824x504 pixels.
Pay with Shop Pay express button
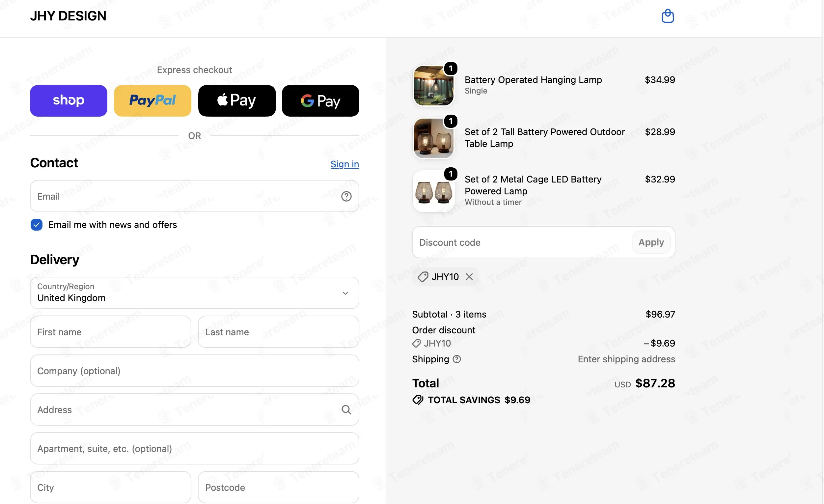[69, 101]
